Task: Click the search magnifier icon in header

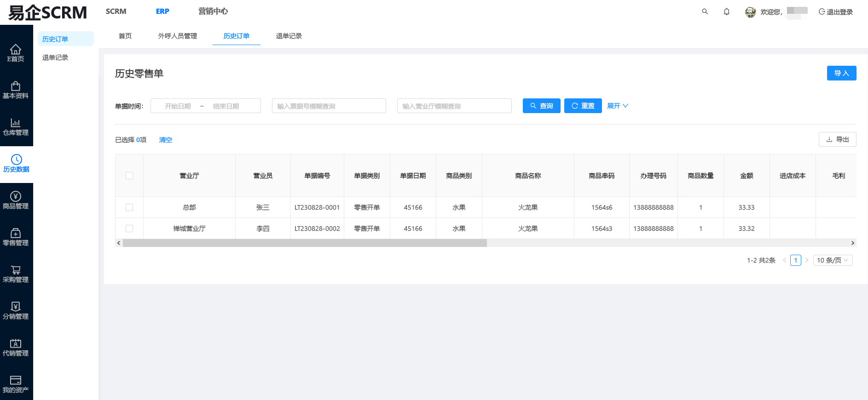Action: 705,11
